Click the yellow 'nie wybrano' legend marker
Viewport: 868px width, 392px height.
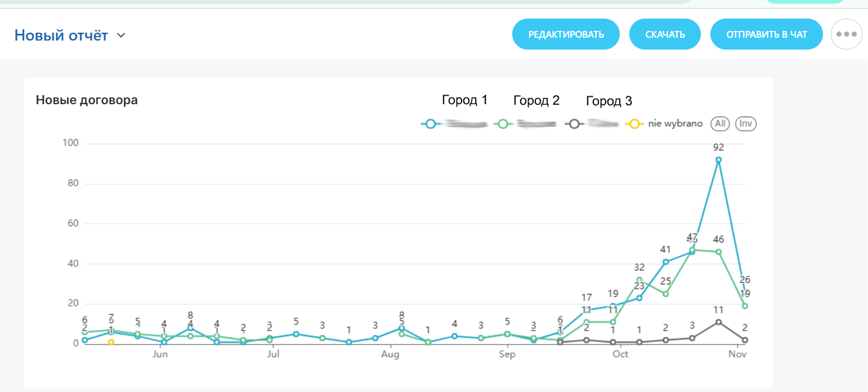pyautogui.click(x=635, y=123)
